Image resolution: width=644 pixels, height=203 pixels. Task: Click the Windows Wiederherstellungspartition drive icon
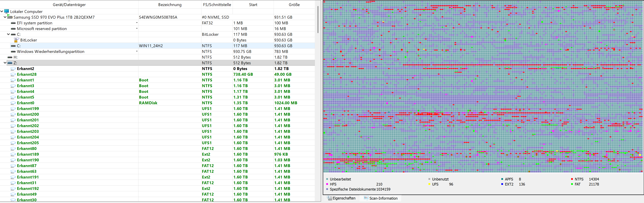tap(13, 52)
